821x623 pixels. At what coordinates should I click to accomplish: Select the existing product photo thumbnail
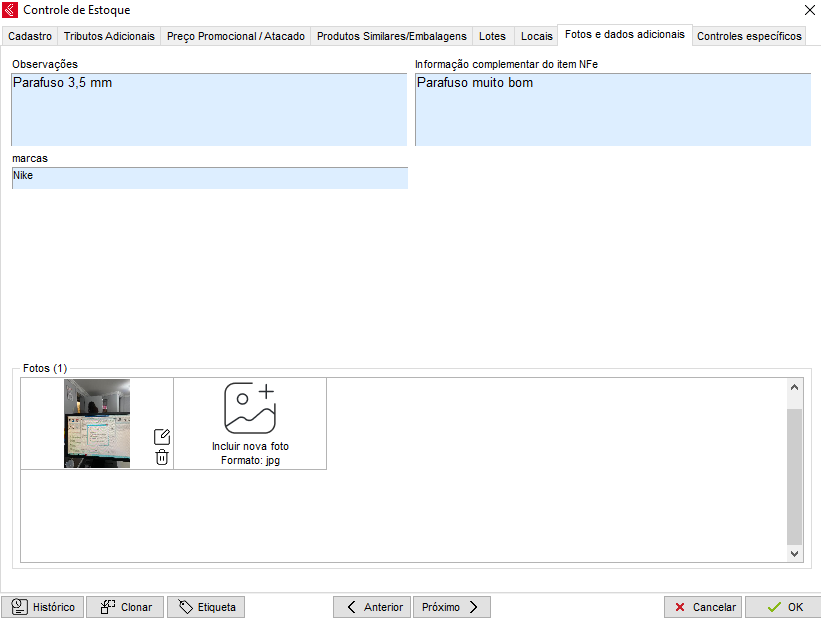(97, 423)
